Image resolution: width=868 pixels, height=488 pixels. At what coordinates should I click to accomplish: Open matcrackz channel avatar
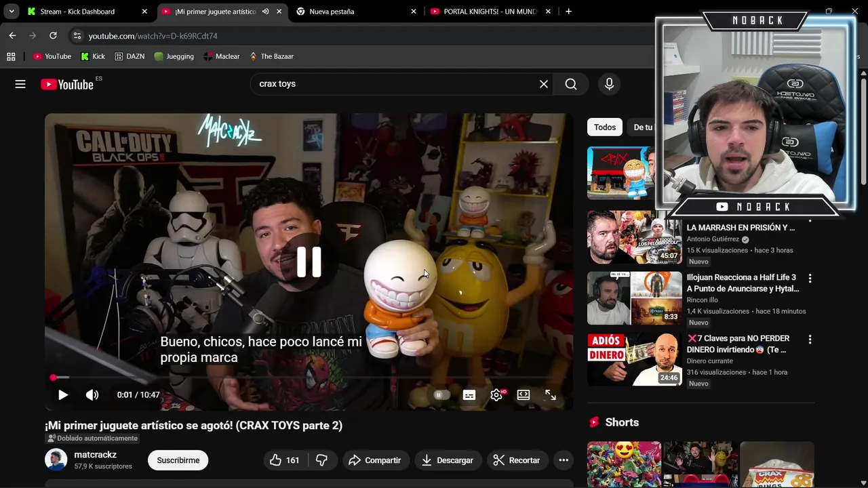pyautogui.click(x=56, y=460)
